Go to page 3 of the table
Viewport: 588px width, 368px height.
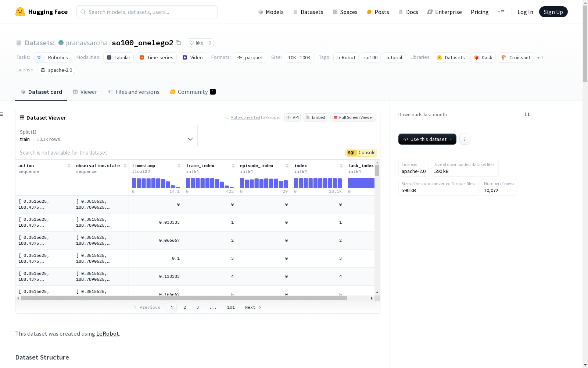click(x=197, y=307)
